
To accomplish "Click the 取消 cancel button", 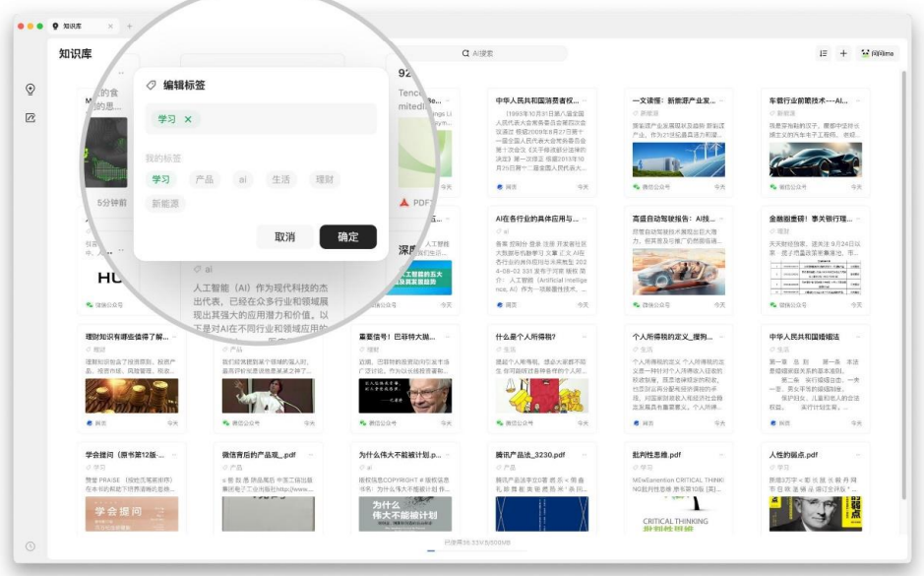I will (285, 237).
